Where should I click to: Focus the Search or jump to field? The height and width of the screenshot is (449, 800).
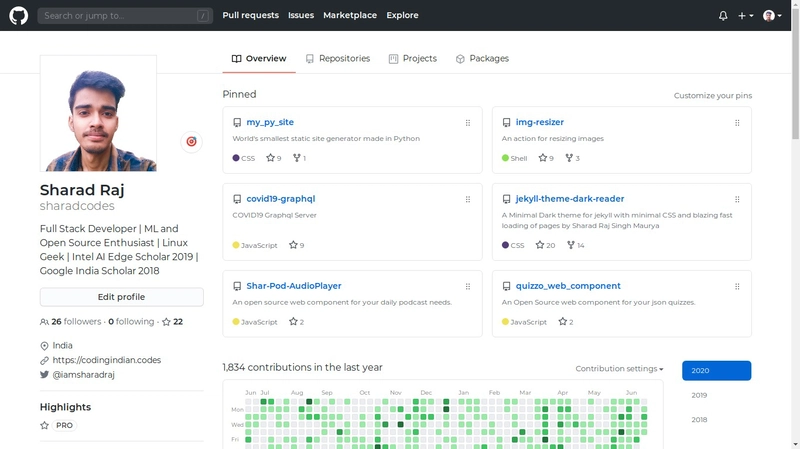click(x=125, y=16)
